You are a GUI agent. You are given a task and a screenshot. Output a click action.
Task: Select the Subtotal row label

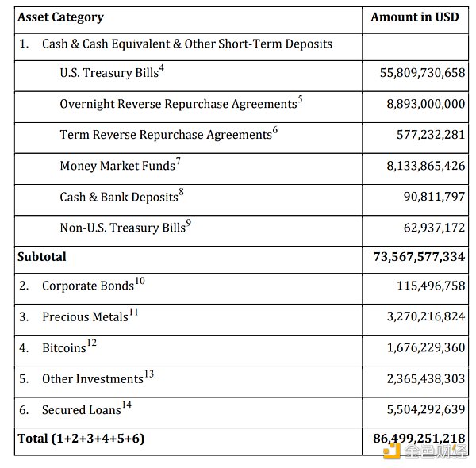tap(42, 256)
